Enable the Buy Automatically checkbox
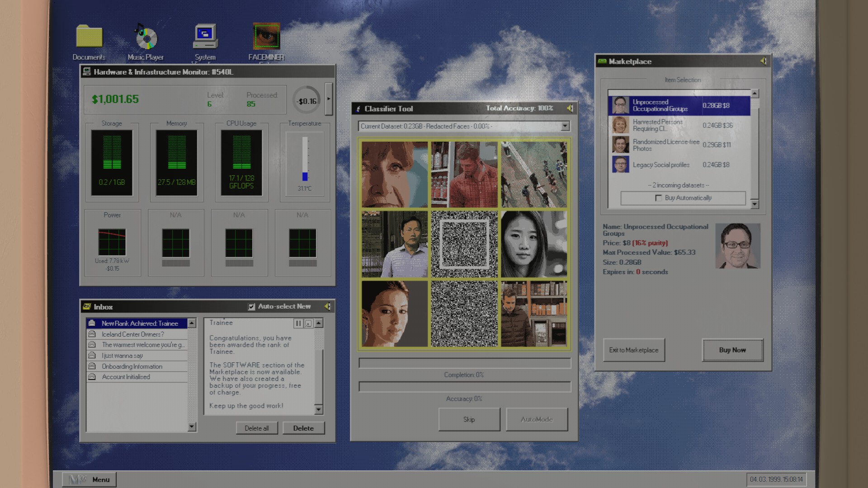 click(x=658, y=198)
